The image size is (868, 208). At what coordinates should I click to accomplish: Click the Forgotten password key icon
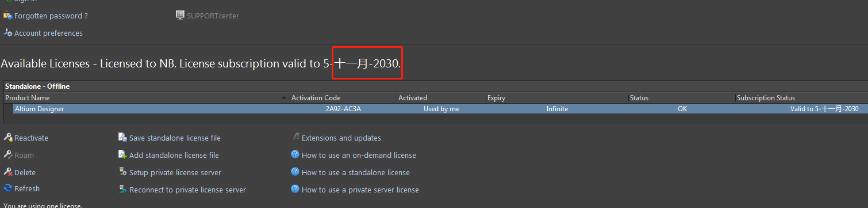[8, 16]
